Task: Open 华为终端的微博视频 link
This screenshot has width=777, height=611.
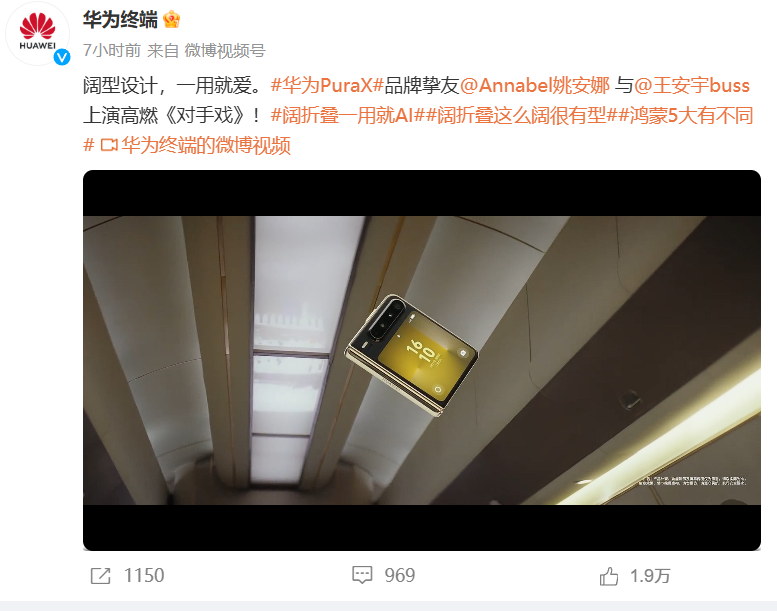Action: pyautogui.click(x=206, y=145)
